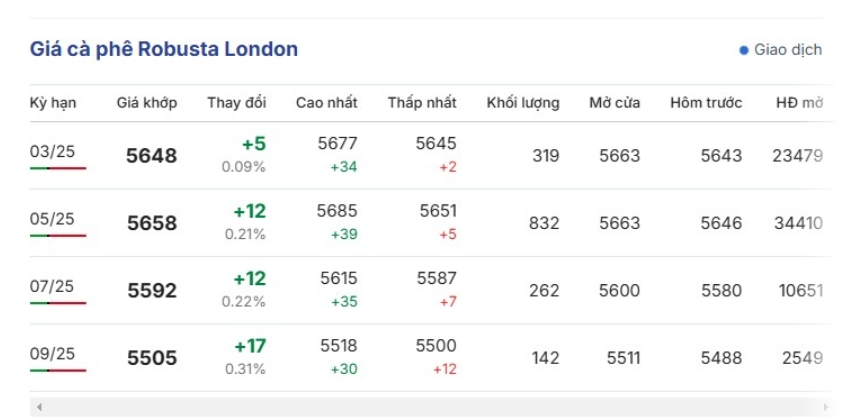Click the Hôm trước column header

706,103
